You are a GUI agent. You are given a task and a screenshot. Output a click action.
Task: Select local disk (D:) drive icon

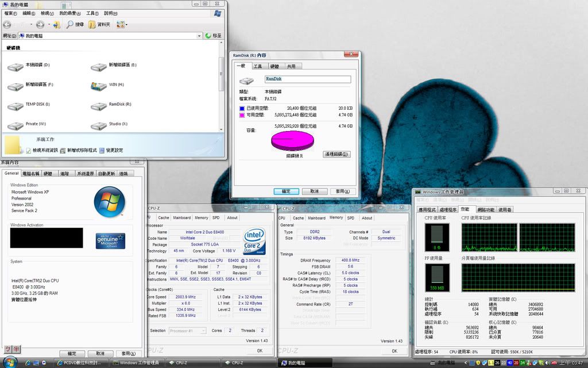click(x=16, y=67)
